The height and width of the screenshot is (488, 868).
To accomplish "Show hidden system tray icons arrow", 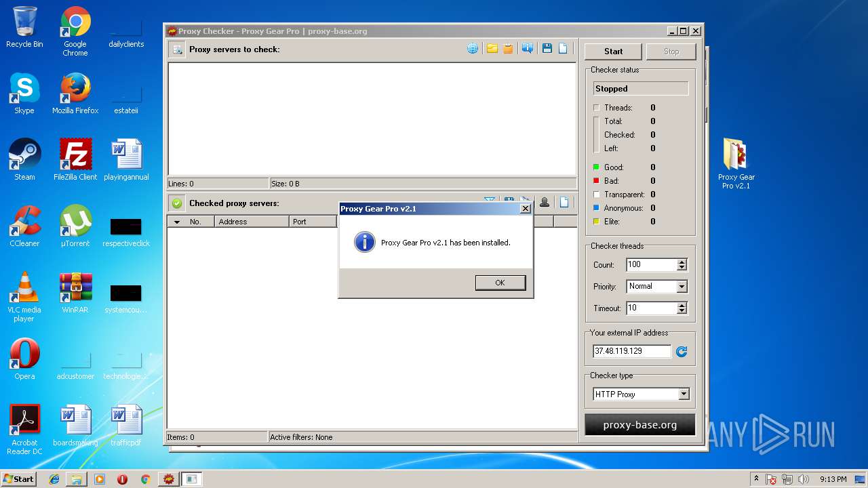I will [x=756, y=479].
